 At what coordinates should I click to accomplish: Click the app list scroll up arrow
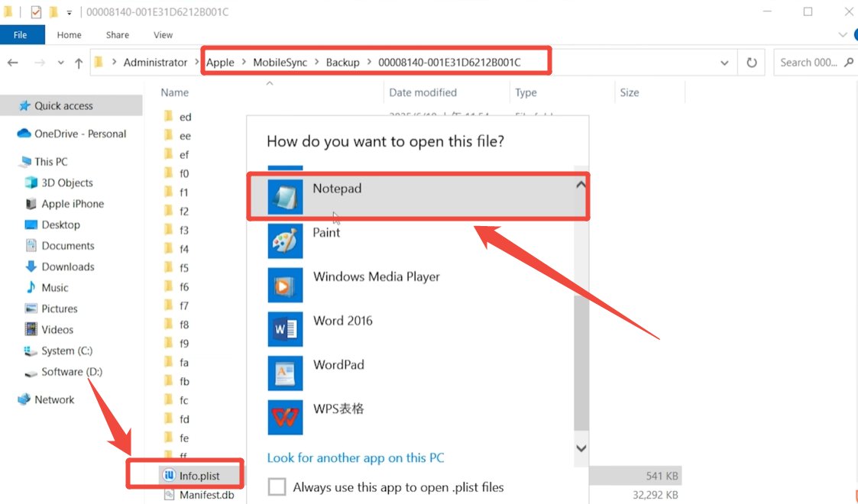(x=581, y=185)
